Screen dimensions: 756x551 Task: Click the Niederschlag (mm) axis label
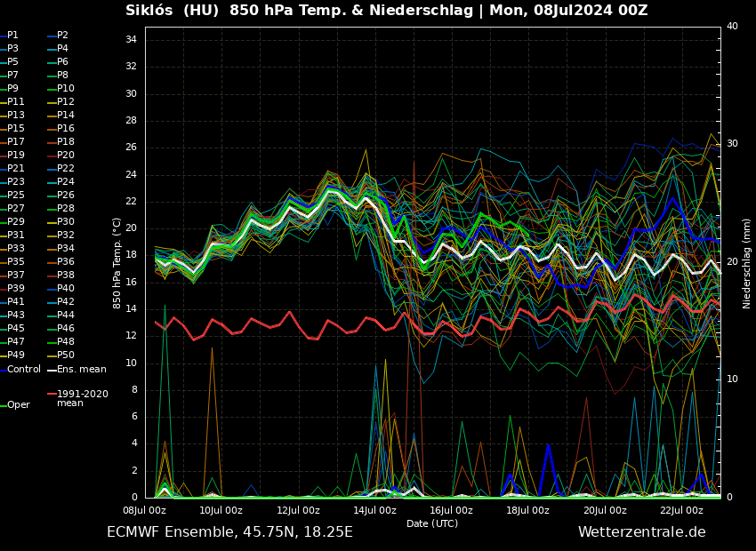pos(747,263)
